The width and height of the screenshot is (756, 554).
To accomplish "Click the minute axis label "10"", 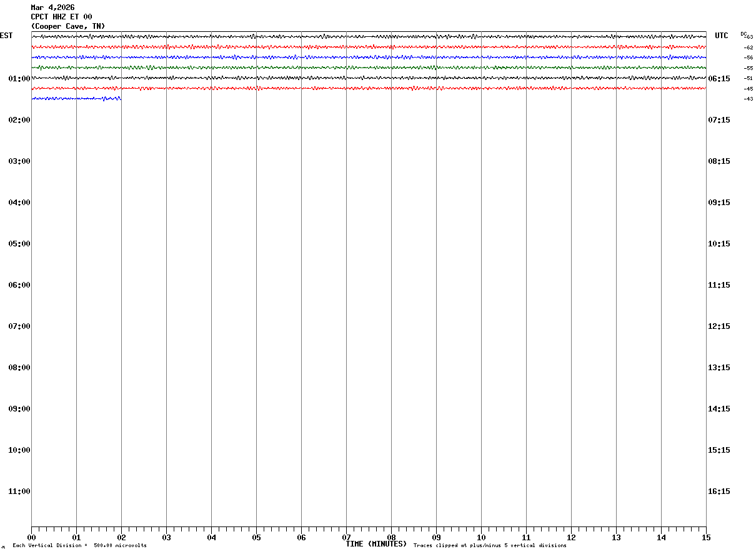I will tap(481, 538).
